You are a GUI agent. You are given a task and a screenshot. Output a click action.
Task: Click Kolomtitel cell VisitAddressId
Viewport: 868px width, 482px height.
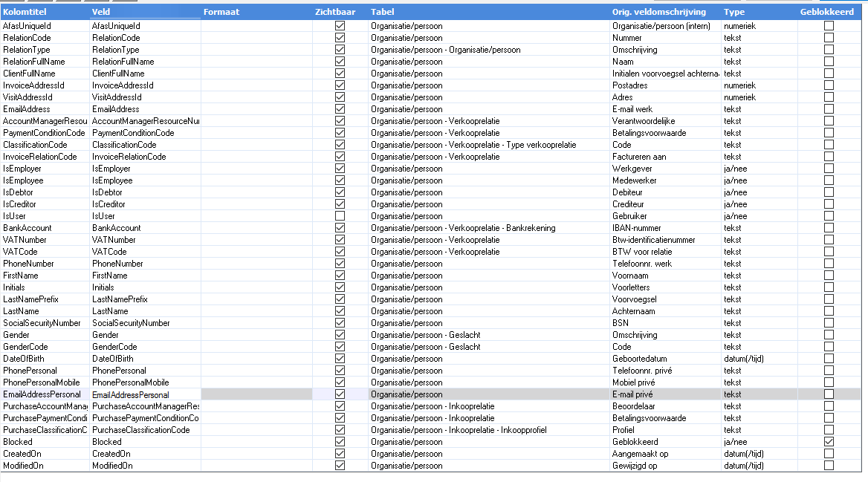point(45,97)
